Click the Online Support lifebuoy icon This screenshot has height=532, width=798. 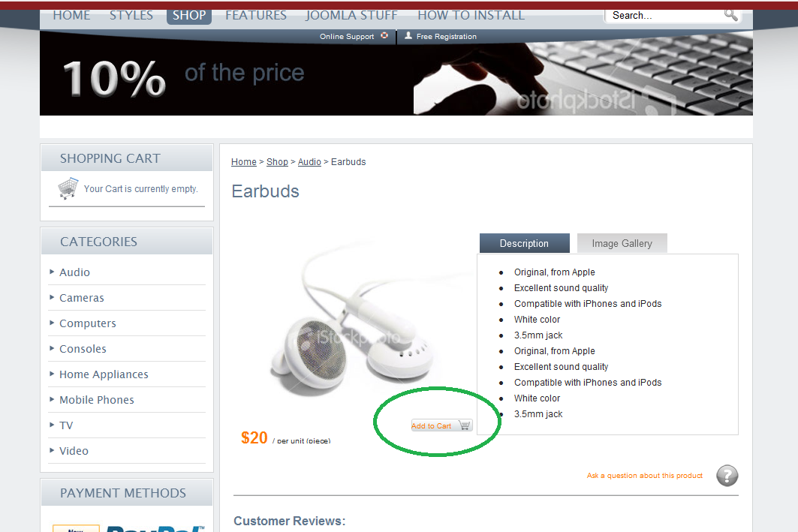pos(384,35)
